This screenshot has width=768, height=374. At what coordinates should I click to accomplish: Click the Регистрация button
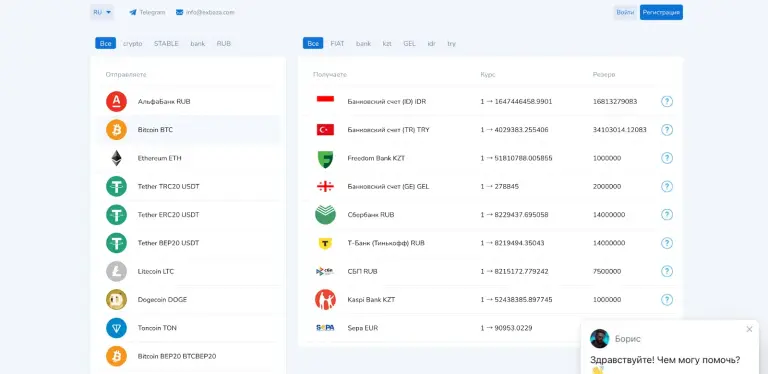click(x=661, y=12)
